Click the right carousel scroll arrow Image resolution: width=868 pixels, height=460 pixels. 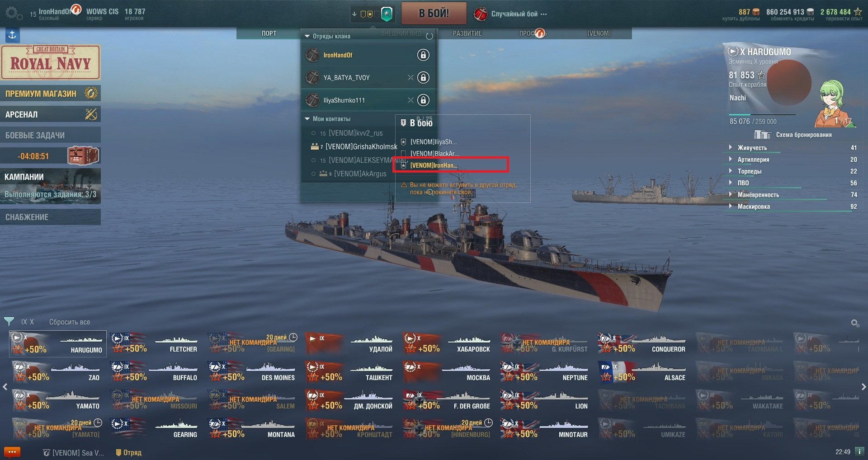(x=863, y=387)
